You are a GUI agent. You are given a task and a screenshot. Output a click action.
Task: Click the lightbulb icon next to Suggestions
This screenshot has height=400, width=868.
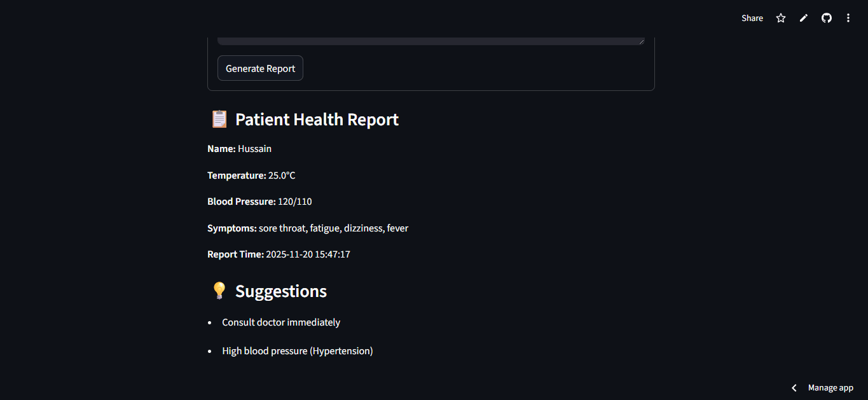(x=219, y=291)
